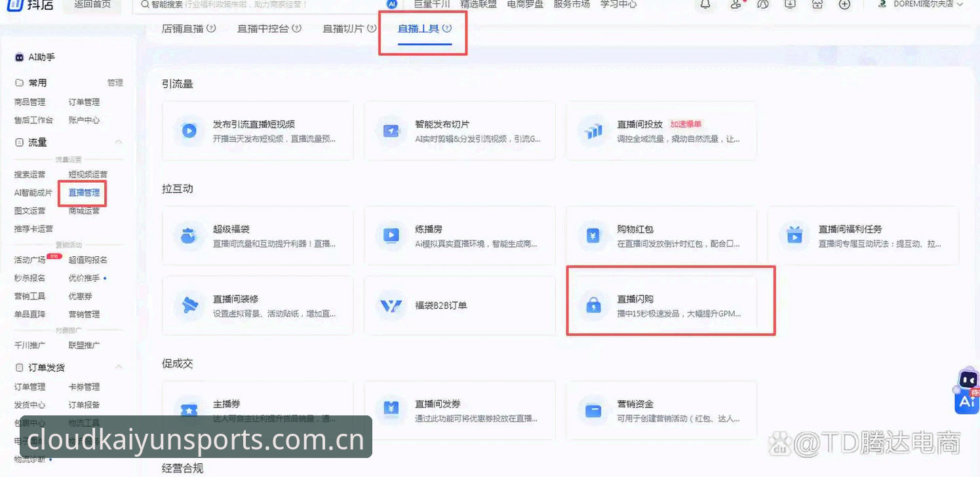Open 超值购报名 in sidebar
The width and height of the screenshot is (980, 477).
click(88, 260)
